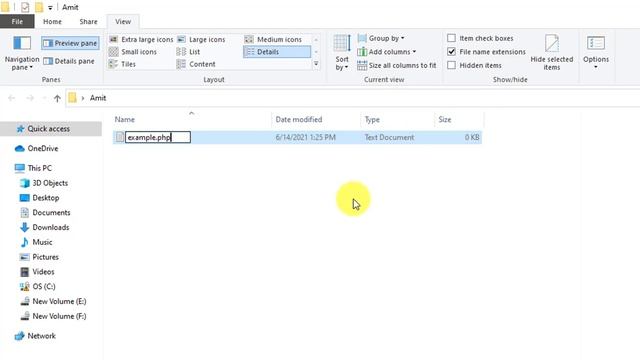Open the File menu tab
The width and height of the screenshot is (640, 360).
point(17,22)
